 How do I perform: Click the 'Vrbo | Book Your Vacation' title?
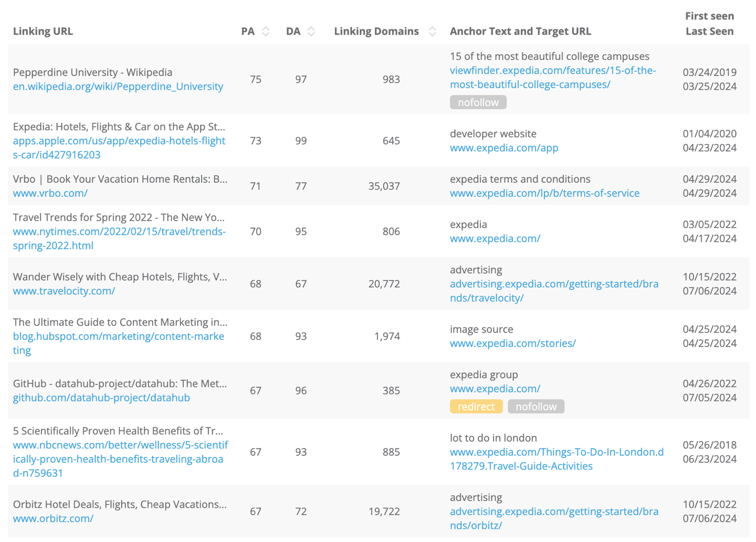pos(120,179)
